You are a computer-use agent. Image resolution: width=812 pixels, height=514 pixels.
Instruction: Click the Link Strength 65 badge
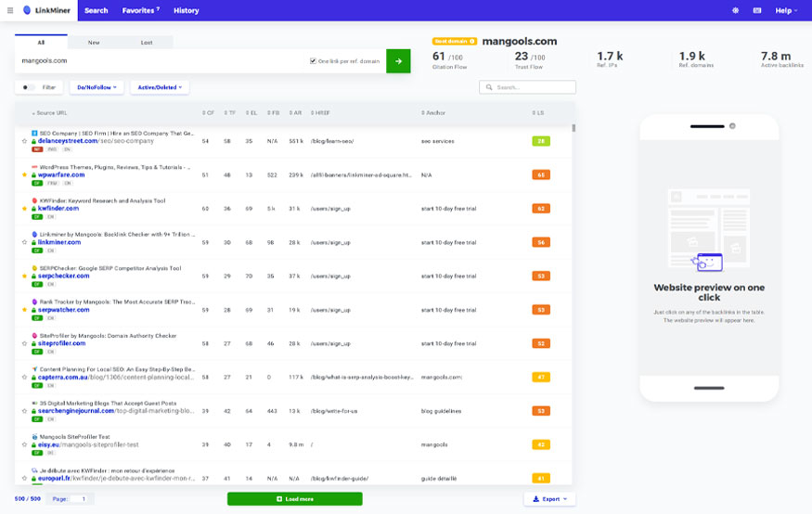point(541,175)
